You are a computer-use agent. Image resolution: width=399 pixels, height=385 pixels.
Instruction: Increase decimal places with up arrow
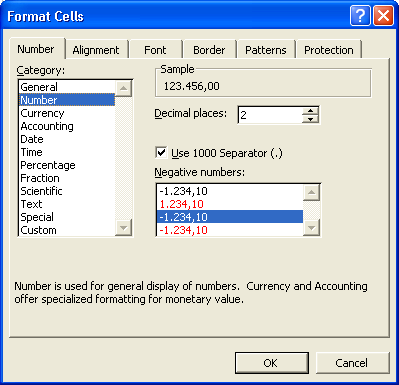[310, 111]
